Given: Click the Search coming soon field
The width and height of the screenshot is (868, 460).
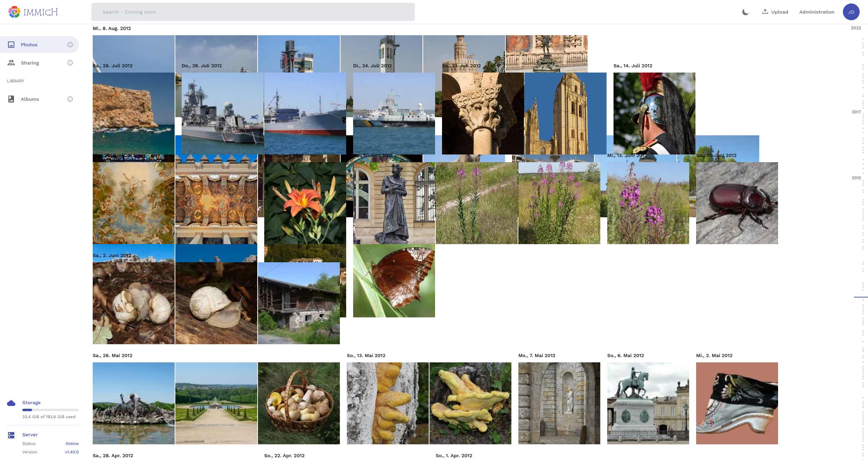Looking at the screenshot, I should point(253,12).
